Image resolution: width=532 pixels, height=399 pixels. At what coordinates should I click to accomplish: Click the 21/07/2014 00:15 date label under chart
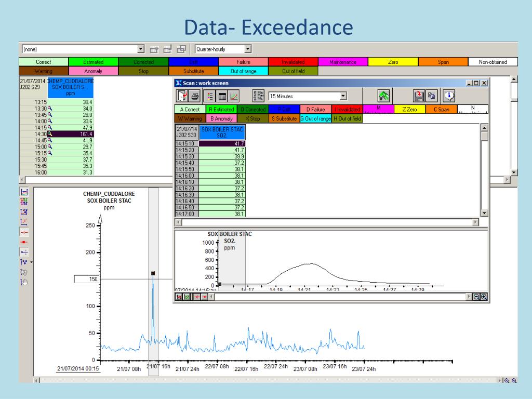click(78, 368)
